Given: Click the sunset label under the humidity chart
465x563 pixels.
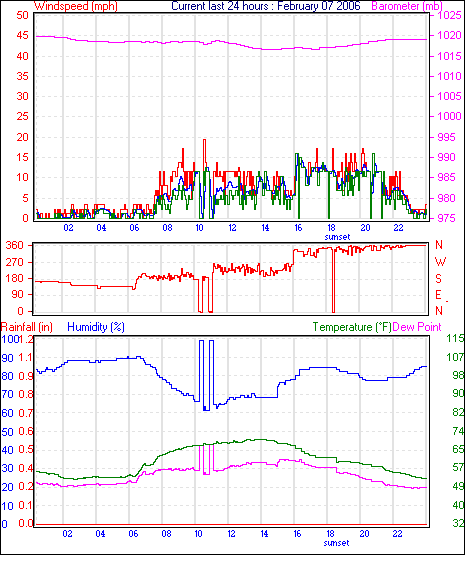Looking at the screenshot, I should pos(336,543).
